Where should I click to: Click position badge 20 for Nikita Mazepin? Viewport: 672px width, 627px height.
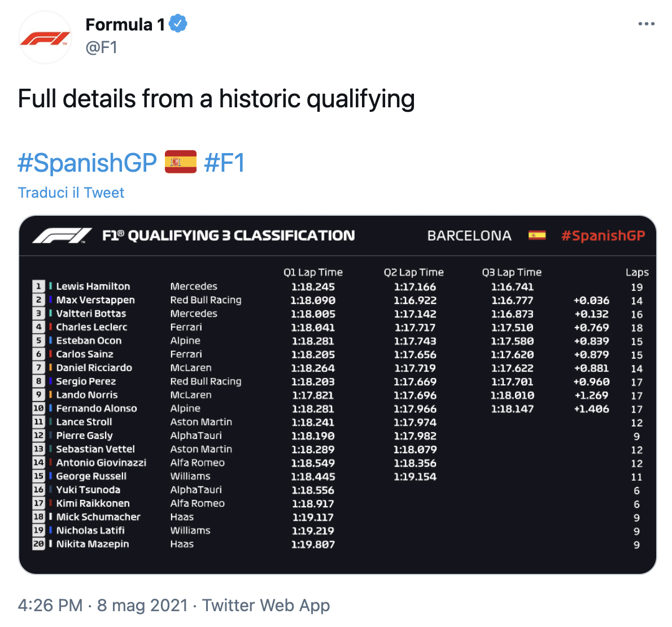coord(38,544)
